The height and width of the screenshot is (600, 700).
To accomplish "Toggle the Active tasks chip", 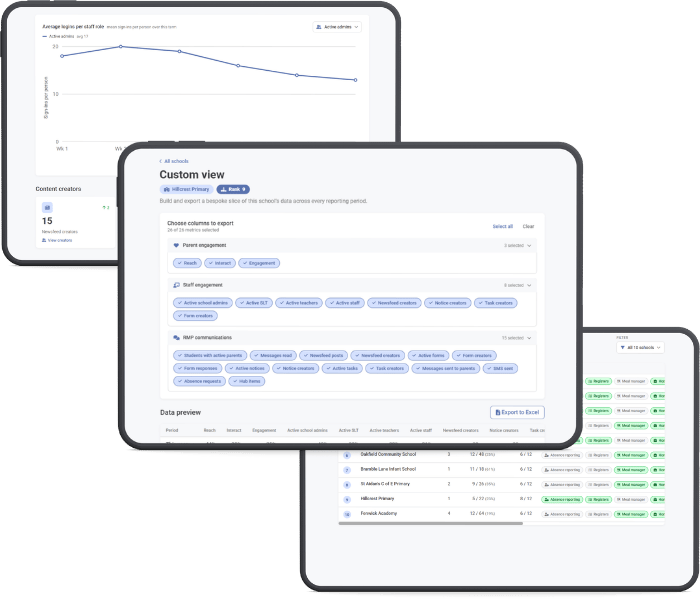I will coord(342,369).
